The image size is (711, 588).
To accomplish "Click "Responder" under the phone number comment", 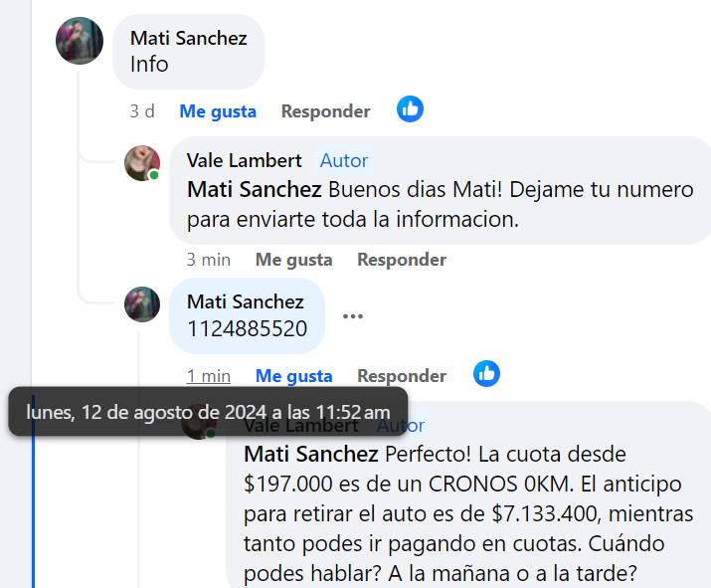I will point(402,376).
